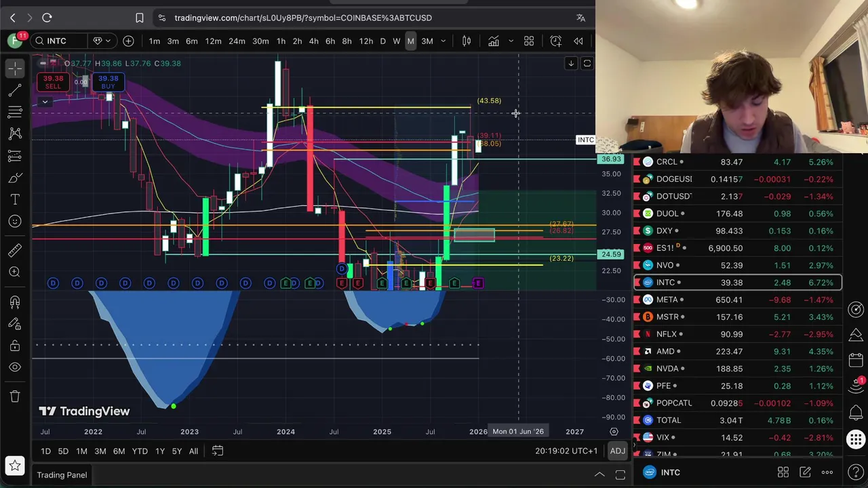Image resolution: width=868 pixels, height=488 pixels.
Task: Open INTC details layout grid icon
Action: click(x=783, y=472)
